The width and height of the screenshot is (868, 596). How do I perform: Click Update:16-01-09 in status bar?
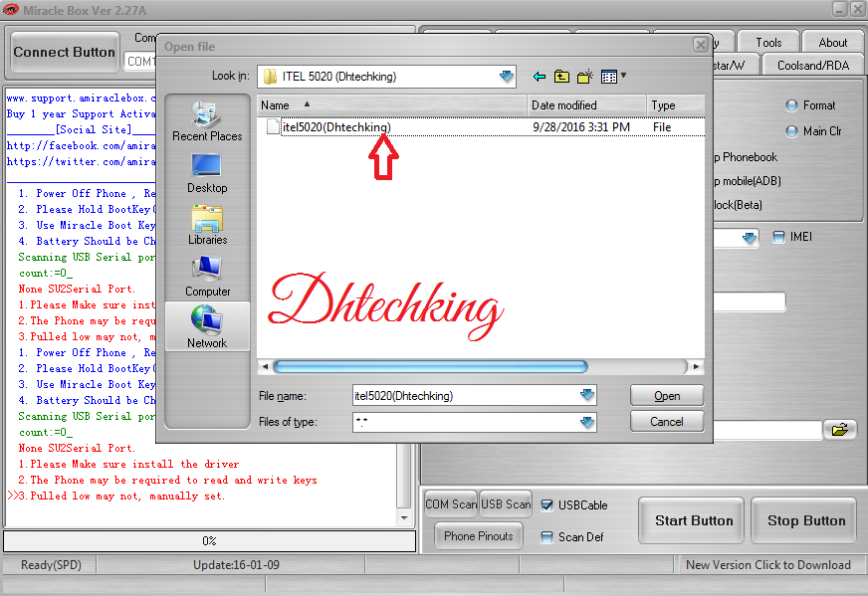tap(236, 564)
